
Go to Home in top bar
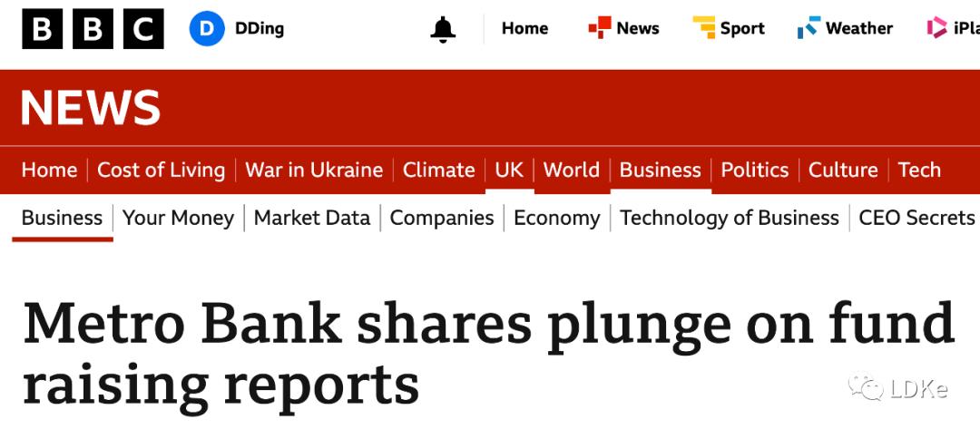tap(524, 28)
